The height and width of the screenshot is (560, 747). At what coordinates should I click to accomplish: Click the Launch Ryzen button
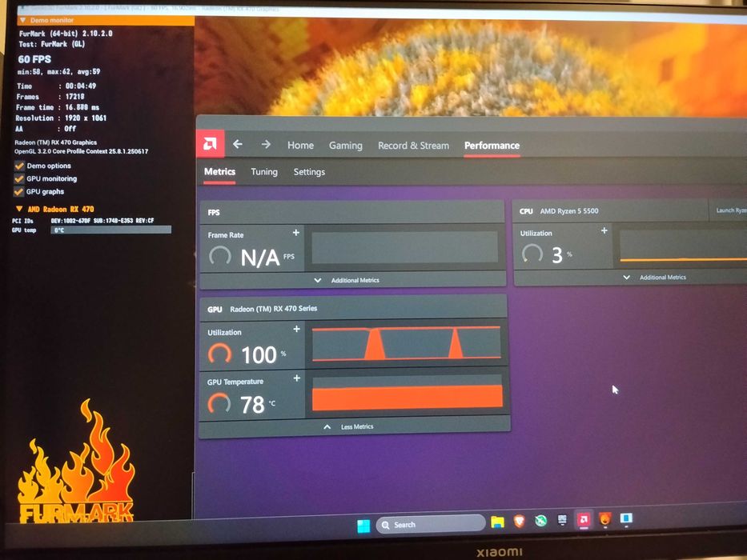[728, 210]
